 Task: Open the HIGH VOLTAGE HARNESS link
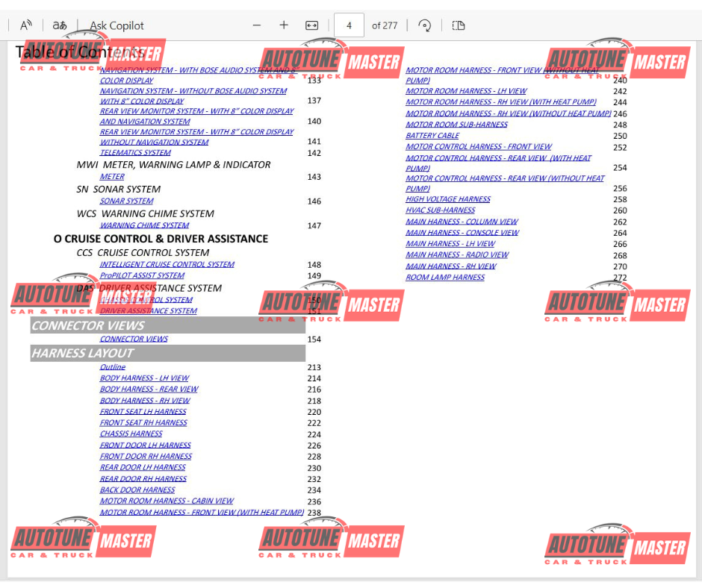pos(448,199)
